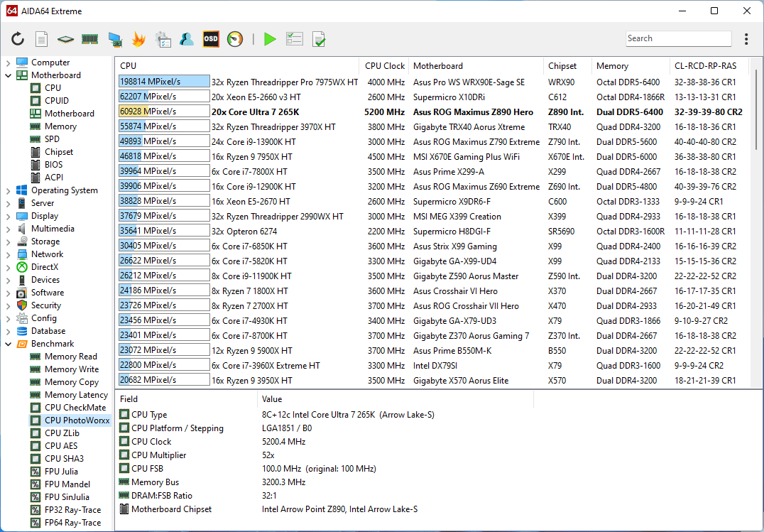Open the three-dot options menu
The image size is (764, 532).
(746, 39)
